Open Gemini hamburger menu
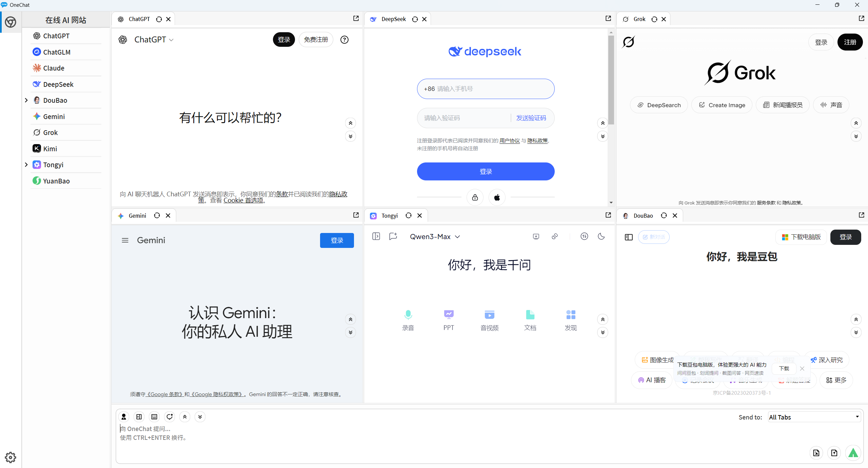Screen dimensions: 868x468 [125, 240]
